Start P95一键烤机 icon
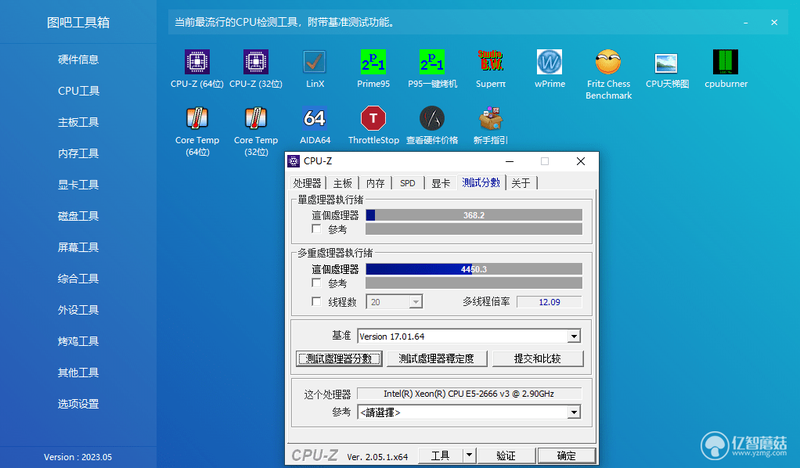 point(432,62)
